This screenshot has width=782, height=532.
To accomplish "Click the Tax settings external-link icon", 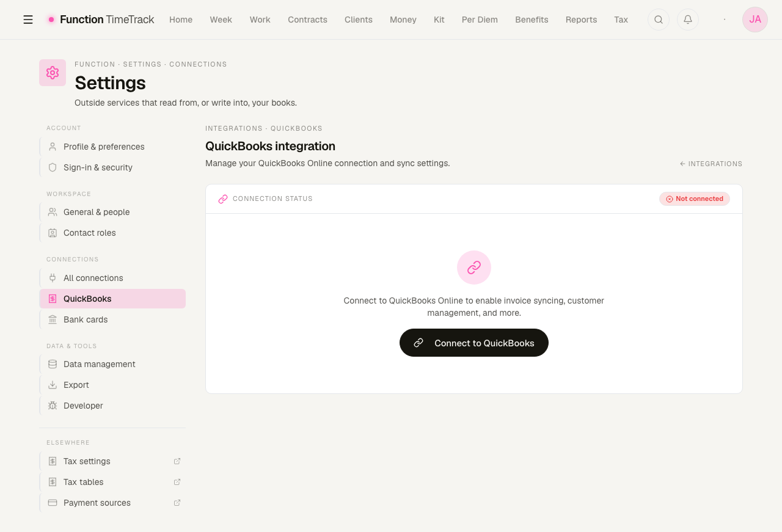I will pos(177,461).
